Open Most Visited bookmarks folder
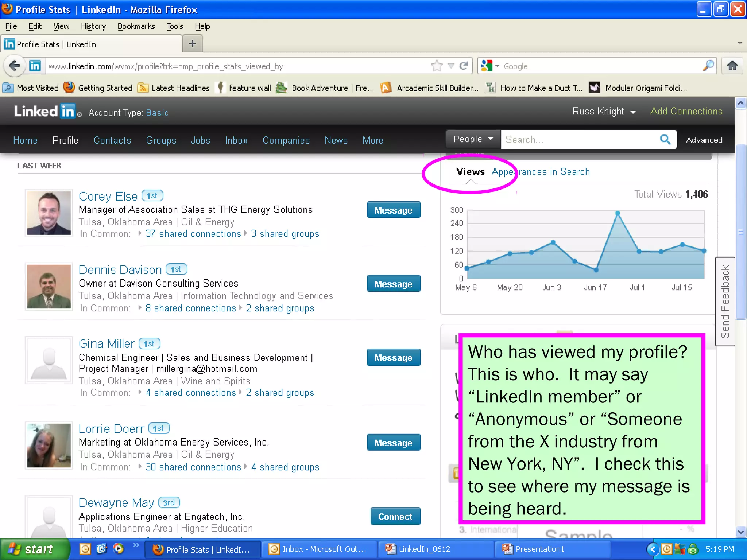Image resolution: width=747 pixels, height=560 pixels. point(31,88)
